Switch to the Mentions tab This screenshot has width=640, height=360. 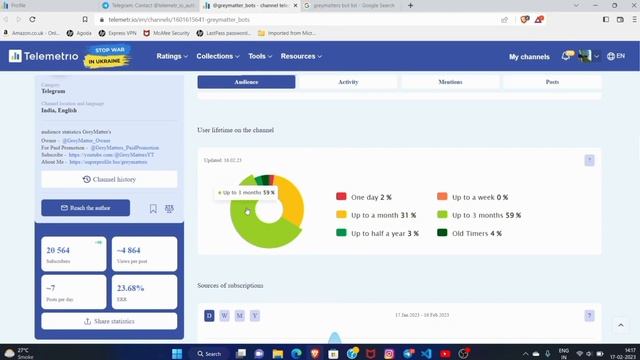450,82
